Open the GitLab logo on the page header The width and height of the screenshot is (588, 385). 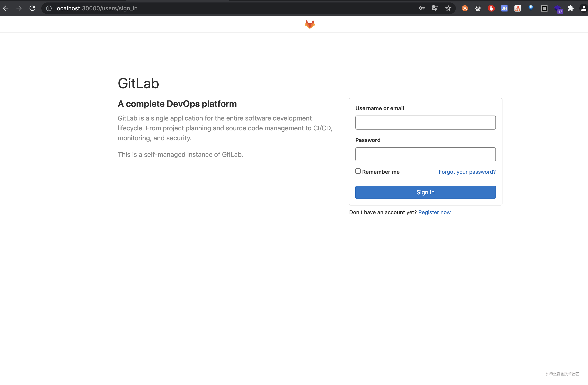(309, 24)
